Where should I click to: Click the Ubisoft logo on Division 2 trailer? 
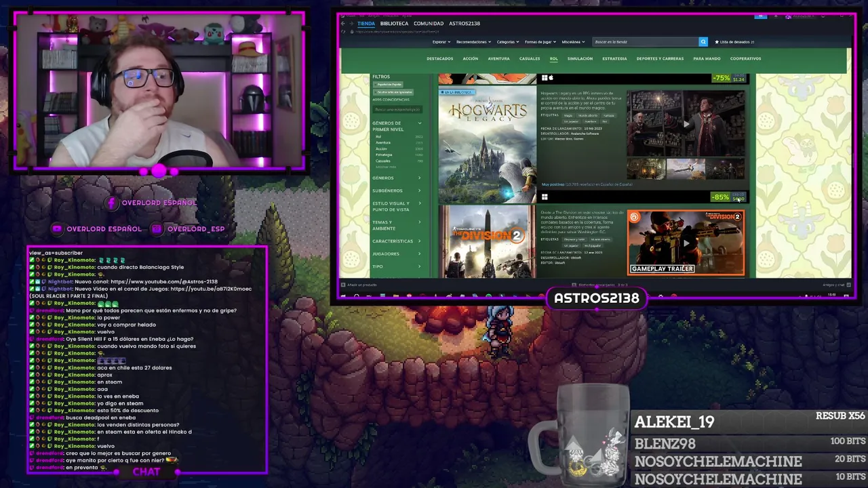coord(634,217)
